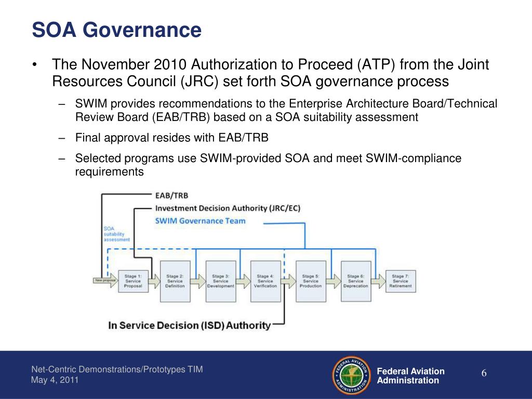
Task: Click the May 4, 2011 date text
Action: (x=55, y=380)
